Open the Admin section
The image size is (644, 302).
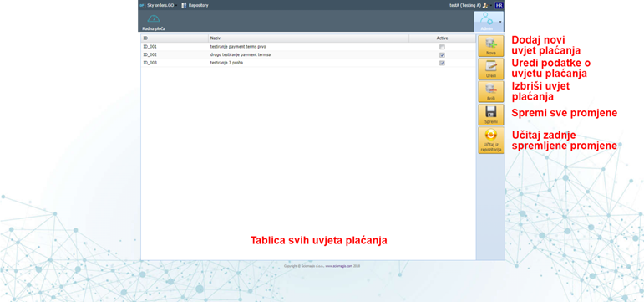pyautogui.click(x=486, y=22)
